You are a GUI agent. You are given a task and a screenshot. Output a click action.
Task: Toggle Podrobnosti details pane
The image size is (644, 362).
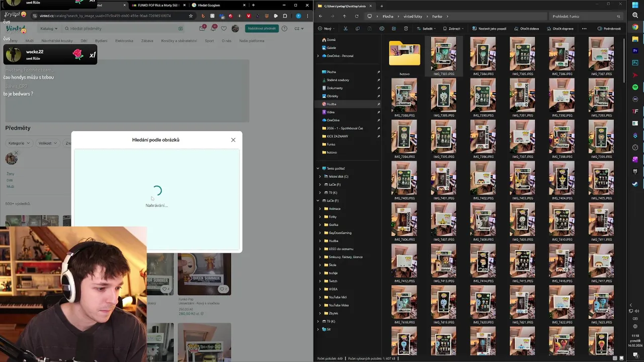609,29
